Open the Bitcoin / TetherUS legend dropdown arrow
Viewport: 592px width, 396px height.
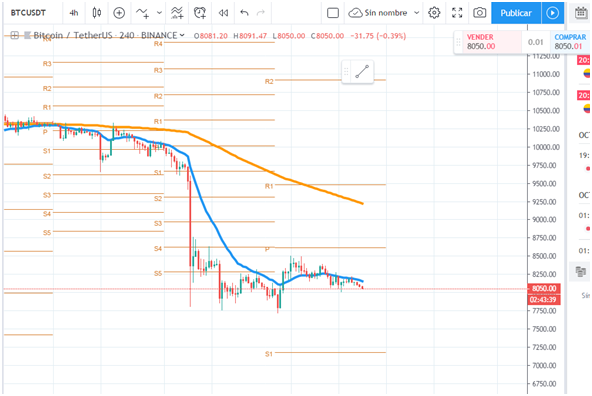click(x=182, y=35)
